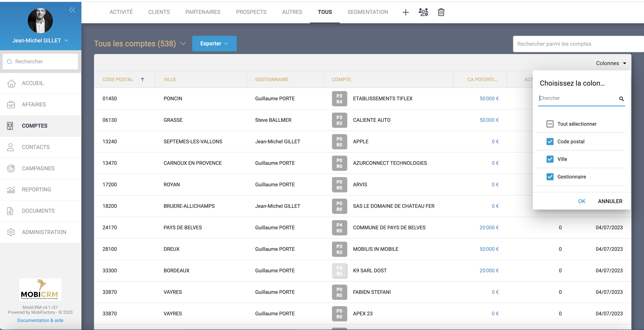Viewport: 644px width, 330px height.
Task: Collapse the sidebar with double-chevron icon
Action: pyautogui.click(x=72, y=10)
